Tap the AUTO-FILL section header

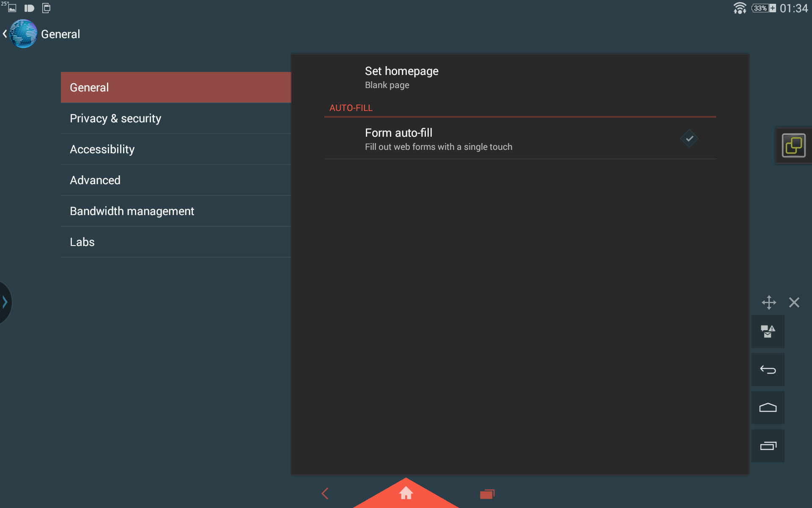[351, 108]
